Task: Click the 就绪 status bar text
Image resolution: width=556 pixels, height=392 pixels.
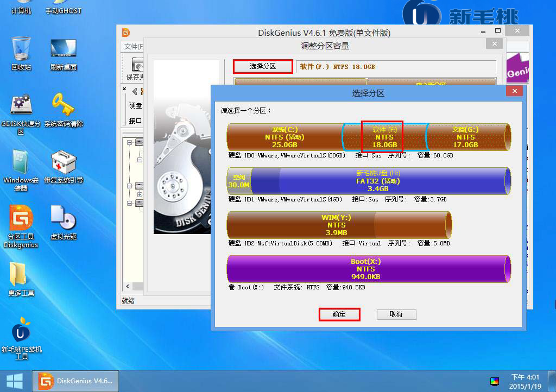Action: pos(128,301)
